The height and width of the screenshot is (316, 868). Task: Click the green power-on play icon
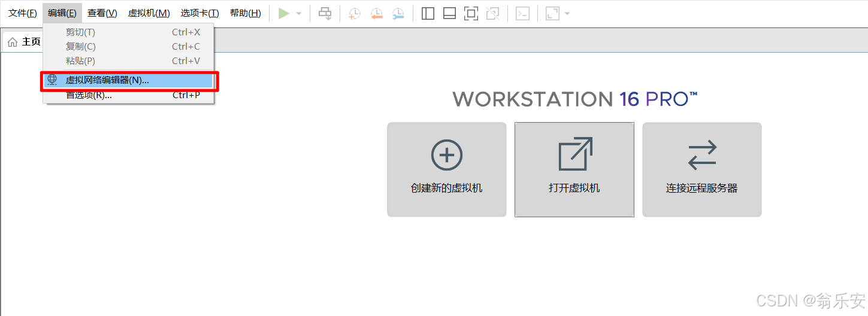(284, 13)
